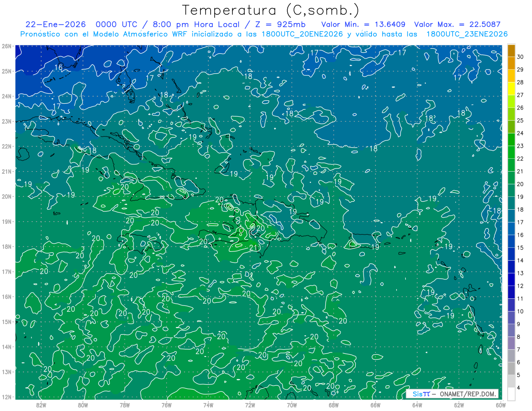
Task: Click the white swatch below the 4 label
Action: [x=511, y=394]
